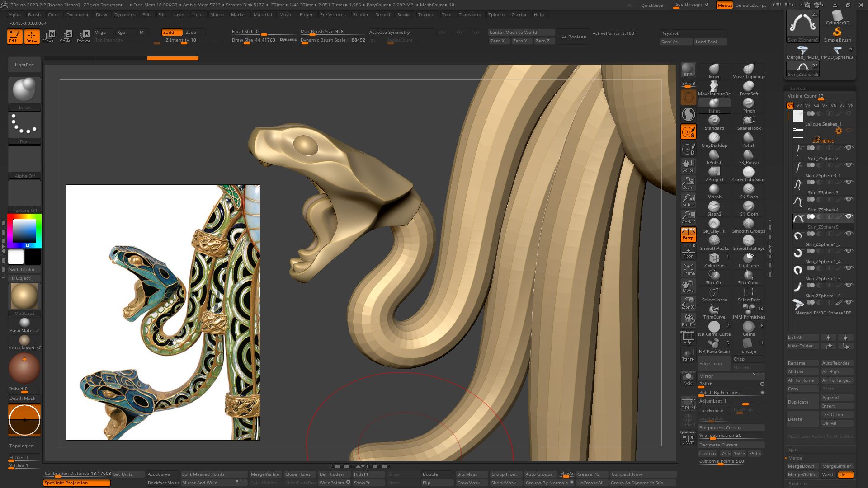Click the Zero X button

(x=498, y=41)
